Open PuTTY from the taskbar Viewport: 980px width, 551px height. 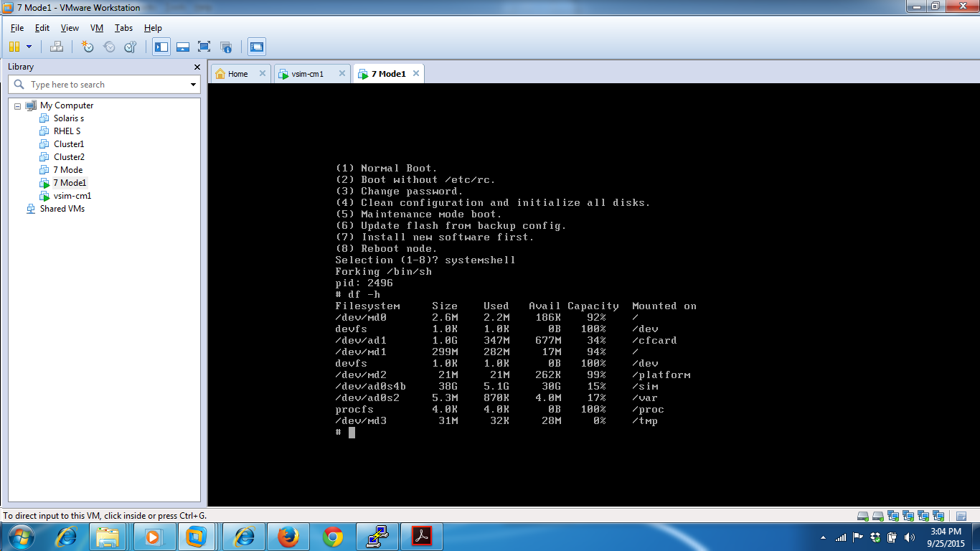tap(377, 537)
